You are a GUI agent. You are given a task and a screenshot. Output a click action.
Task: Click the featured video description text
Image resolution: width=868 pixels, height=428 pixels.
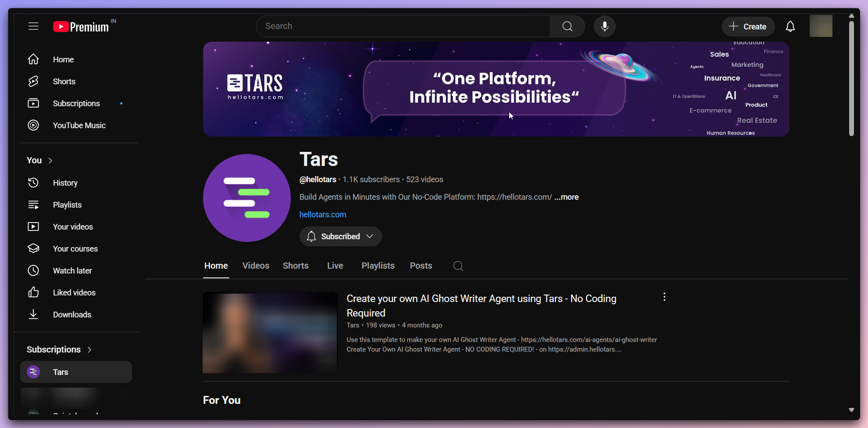502,345
